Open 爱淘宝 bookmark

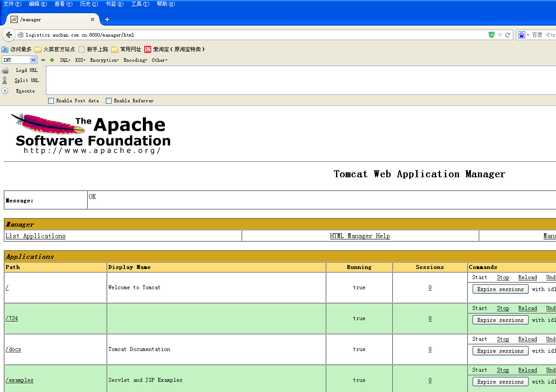[175, 49]
